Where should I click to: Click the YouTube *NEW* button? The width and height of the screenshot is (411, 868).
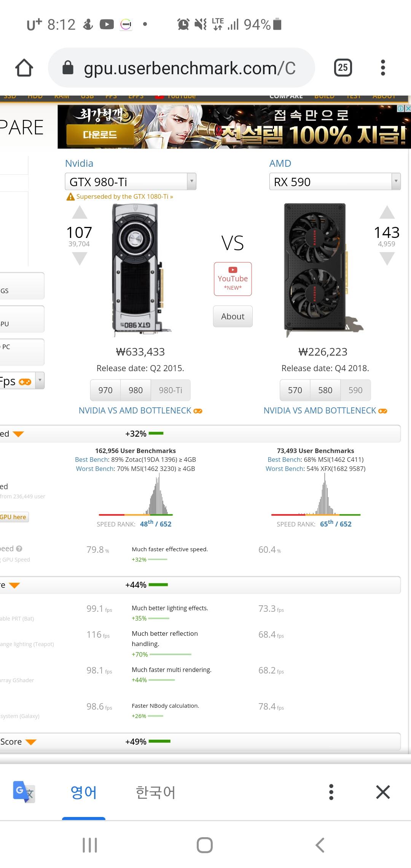coord(233,279)
